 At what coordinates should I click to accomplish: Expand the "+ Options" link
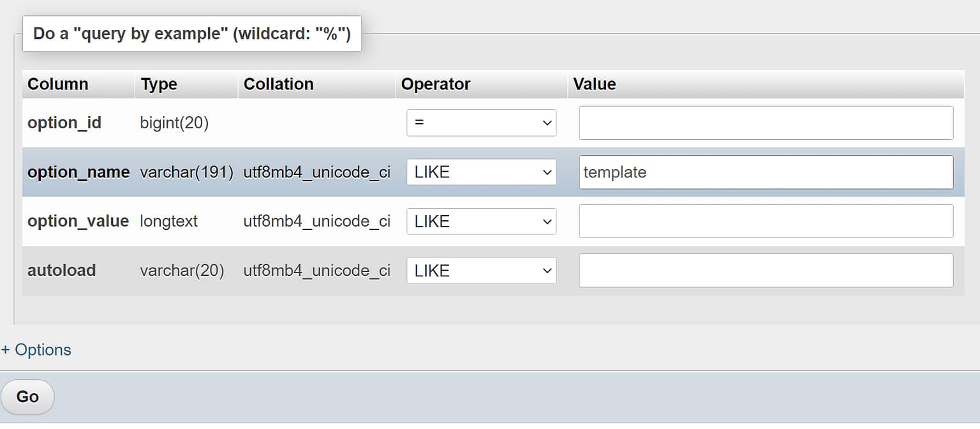tap(36, 350)
